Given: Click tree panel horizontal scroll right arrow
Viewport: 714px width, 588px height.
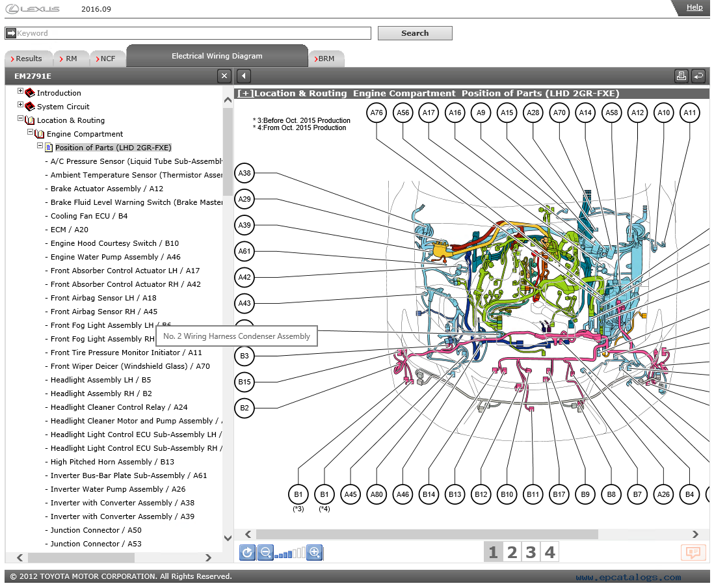Looking at the screenshot, I should (208, 557).
